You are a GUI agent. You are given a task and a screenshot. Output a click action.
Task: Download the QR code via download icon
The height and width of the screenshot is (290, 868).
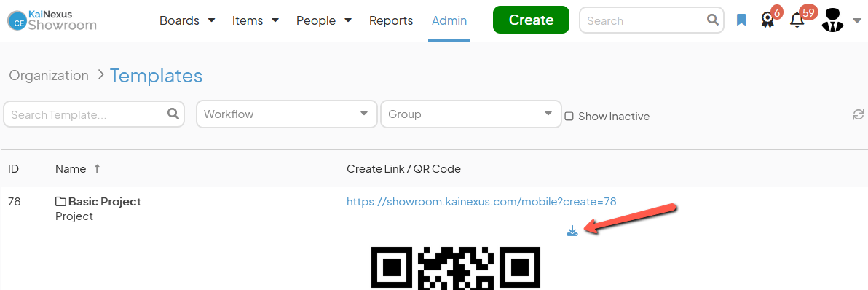pos(572,231)
